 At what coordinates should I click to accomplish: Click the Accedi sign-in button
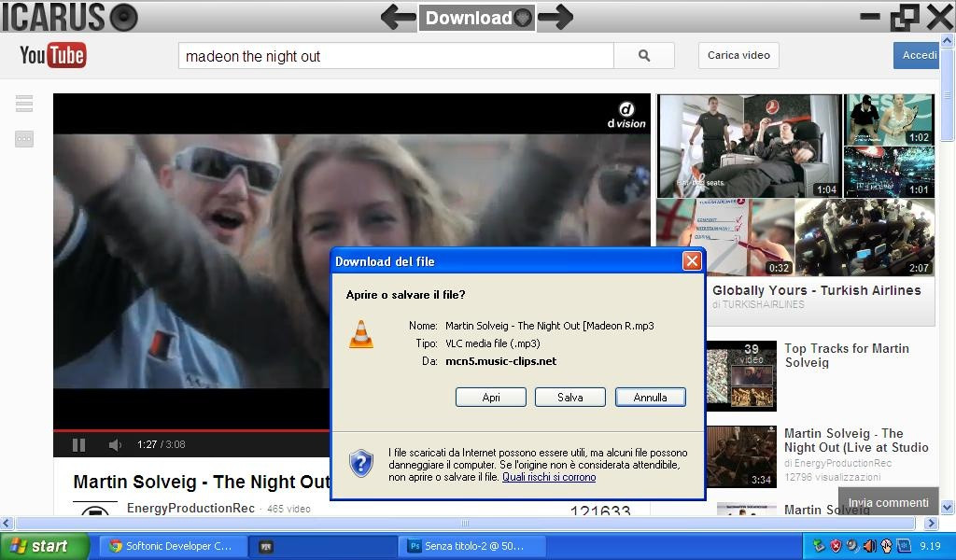[917, 55]
